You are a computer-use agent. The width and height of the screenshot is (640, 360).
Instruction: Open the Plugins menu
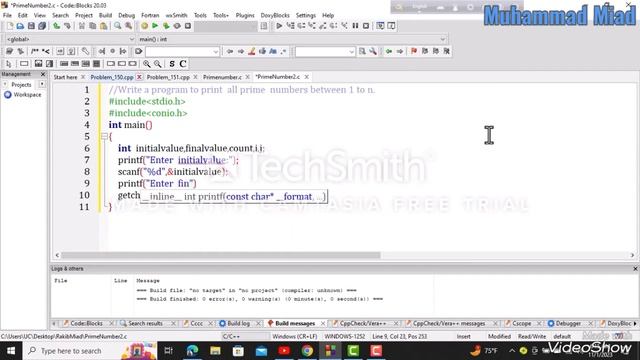click(245, 15)
